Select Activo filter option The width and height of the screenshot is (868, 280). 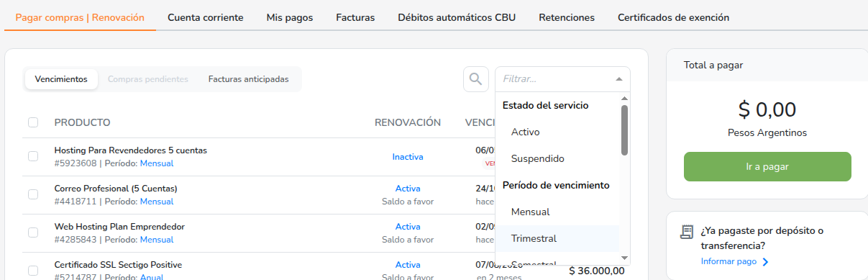pos(557,132)
